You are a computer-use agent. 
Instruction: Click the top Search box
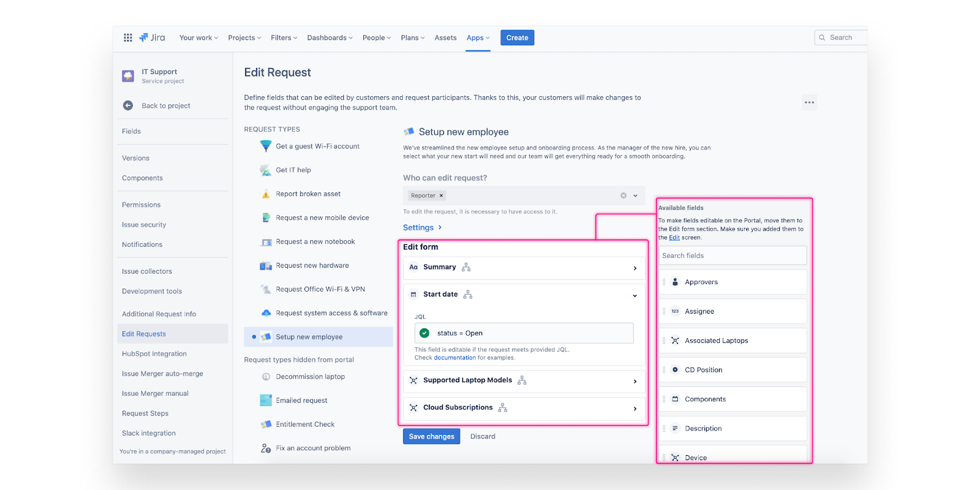[841, 37]
